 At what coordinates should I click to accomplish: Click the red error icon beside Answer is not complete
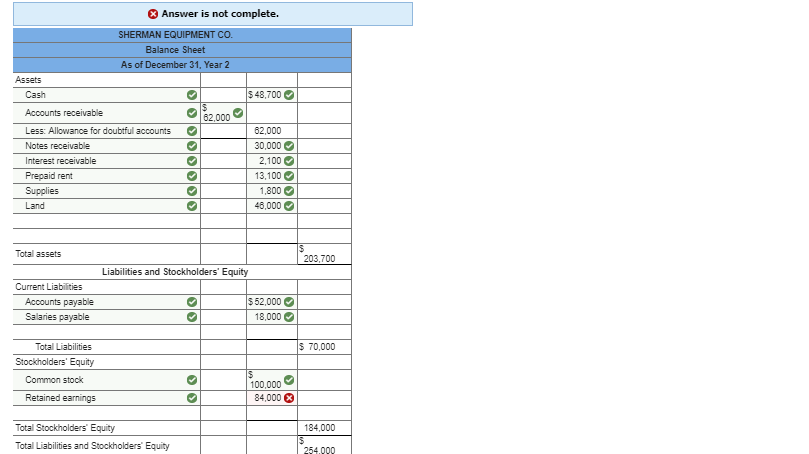coord(153,14)
